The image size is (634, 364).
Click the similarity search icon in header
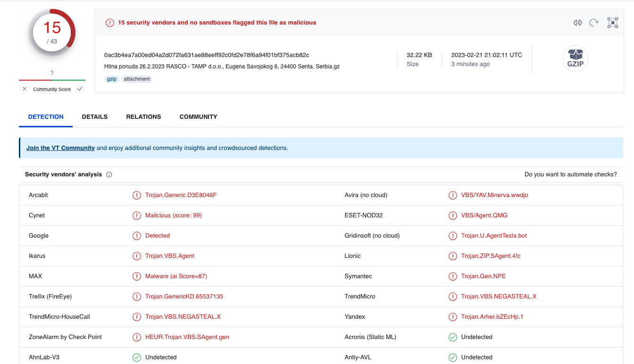click(x=578, y=23)
